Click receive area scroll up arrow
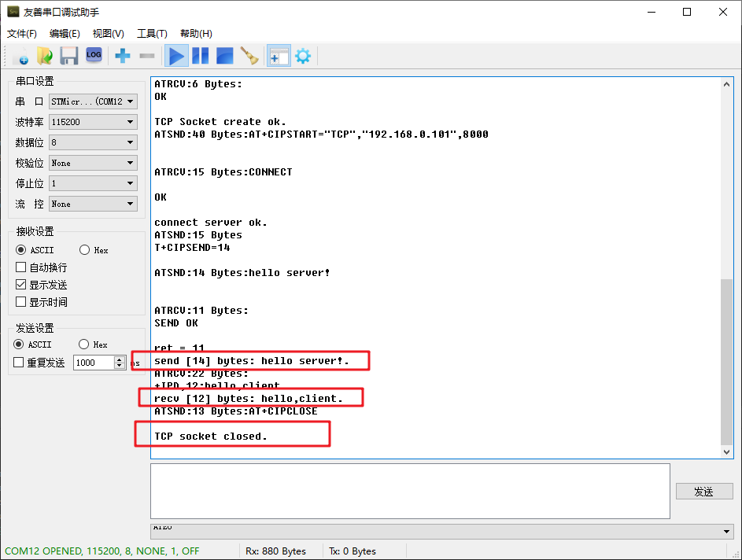This screenshot has width=742, height=560. click(726, 84)
